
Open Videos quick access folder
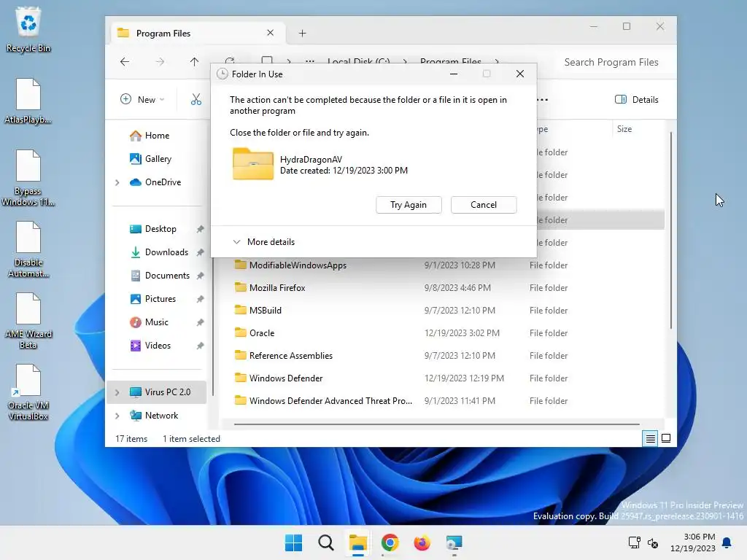[150, 346]
